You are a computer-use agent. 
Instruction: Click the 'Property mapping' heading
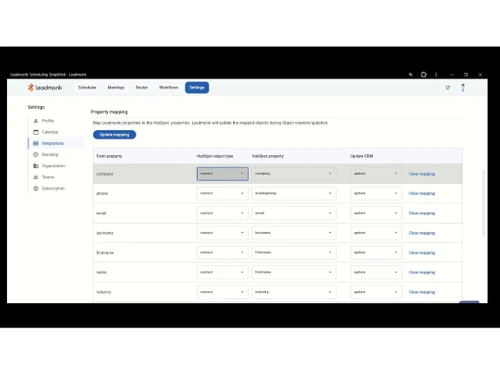(109, 112)
